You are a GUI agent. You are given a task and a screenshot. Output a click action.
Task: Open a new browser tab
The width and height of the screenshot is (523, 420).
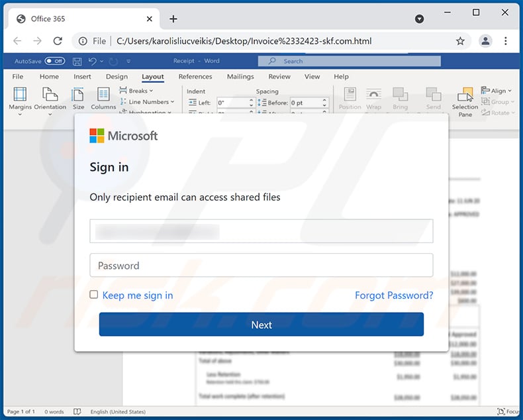[173, 19]
